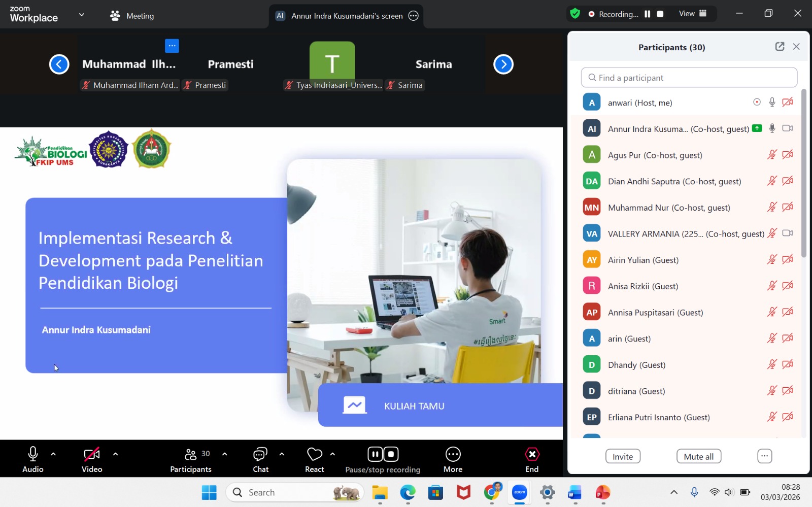
Task: Expand audio settings arrow next to Audio
Action: point(53,454)
